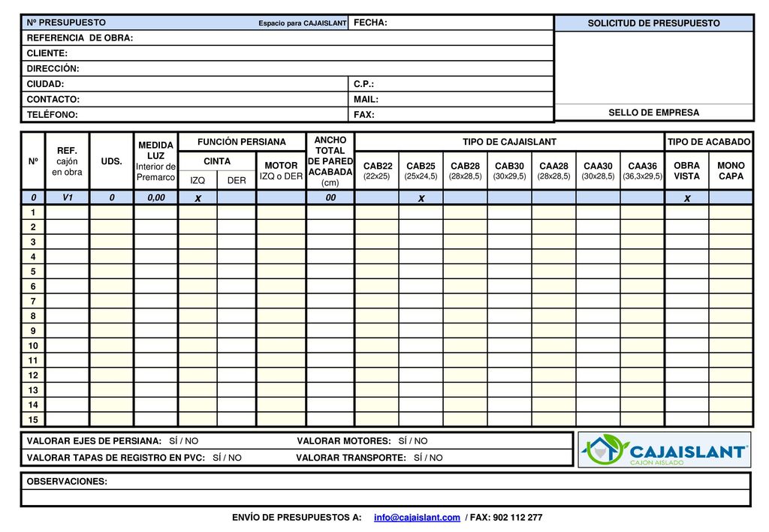Viewport: 769px width, 532px height.
Task: Click the x mark in the CAB25 column
Action: 421,198
